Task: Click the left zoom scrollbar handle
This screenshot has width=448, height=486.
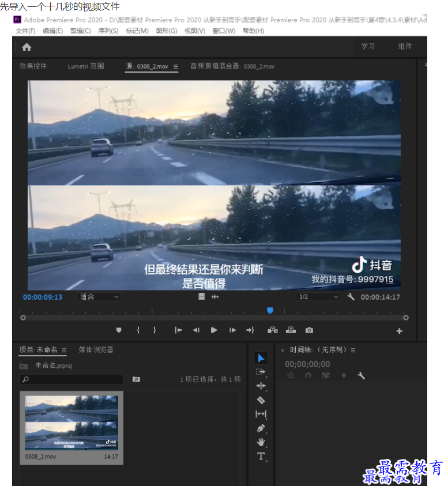Action: coord(22,318)
